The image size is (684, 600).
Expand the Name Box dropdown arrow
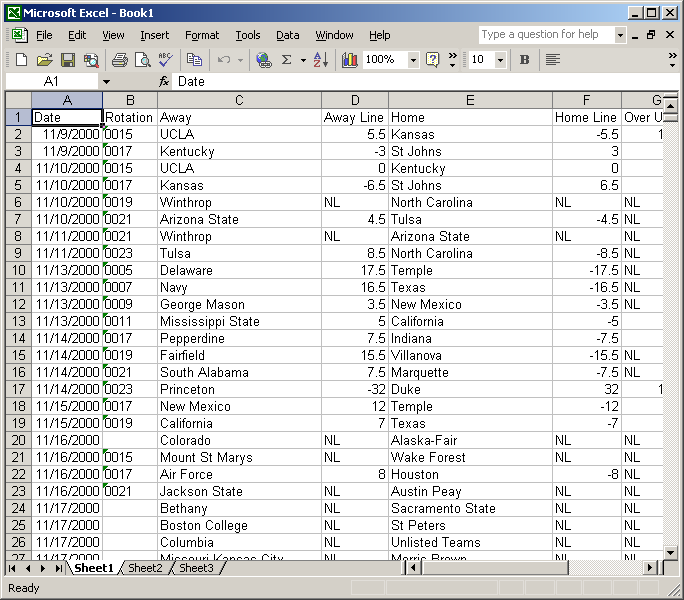pos(106,82)
